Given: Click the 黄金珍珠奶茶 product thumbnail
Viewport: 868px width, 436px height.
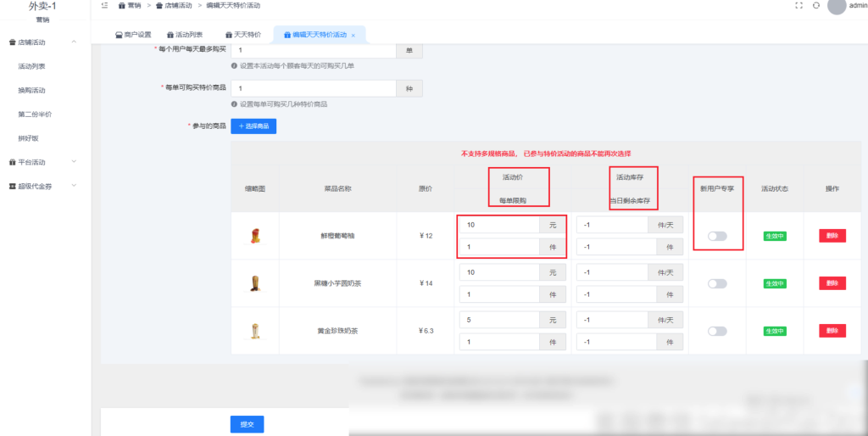Looking at the screenshot, I should [255, 331].
